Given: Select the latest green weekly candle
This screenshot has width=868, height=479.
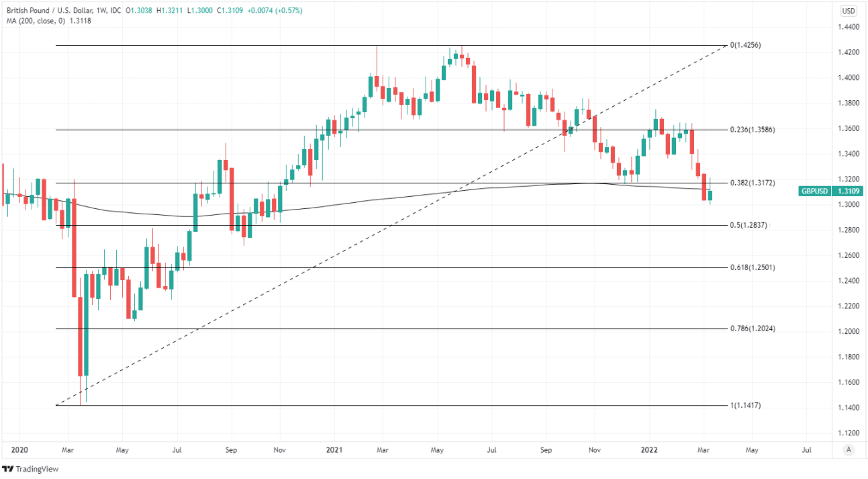Looking at the screenshot, I should point(710,195).
